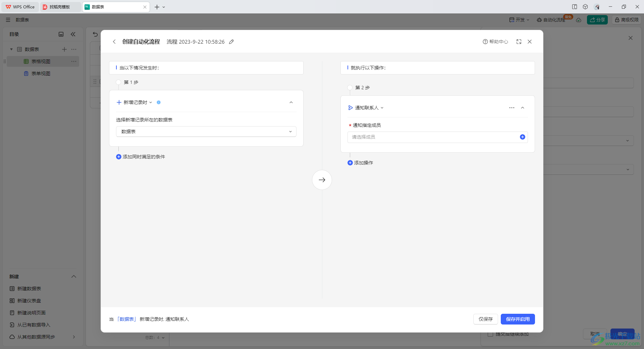The height and width of the screenshot is (349, 644).
Task: Open the 数据表 selection combo box
Action: click(206, 132)
